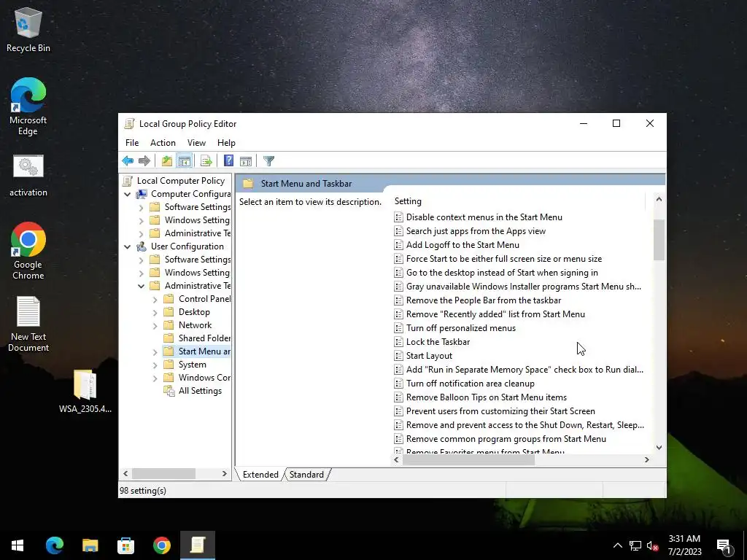
Task: Select 'Remove Balloon Tips on Start Menu items'
Action: [487, 397]
